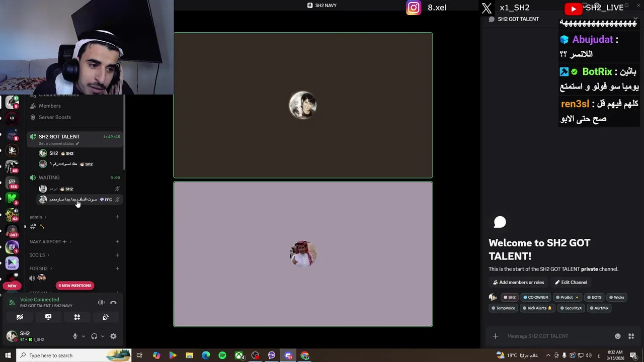This screenshot has height=362, width=644.
Task: Click the red NEW servers indicator
Action: click(x=12, y=286)
